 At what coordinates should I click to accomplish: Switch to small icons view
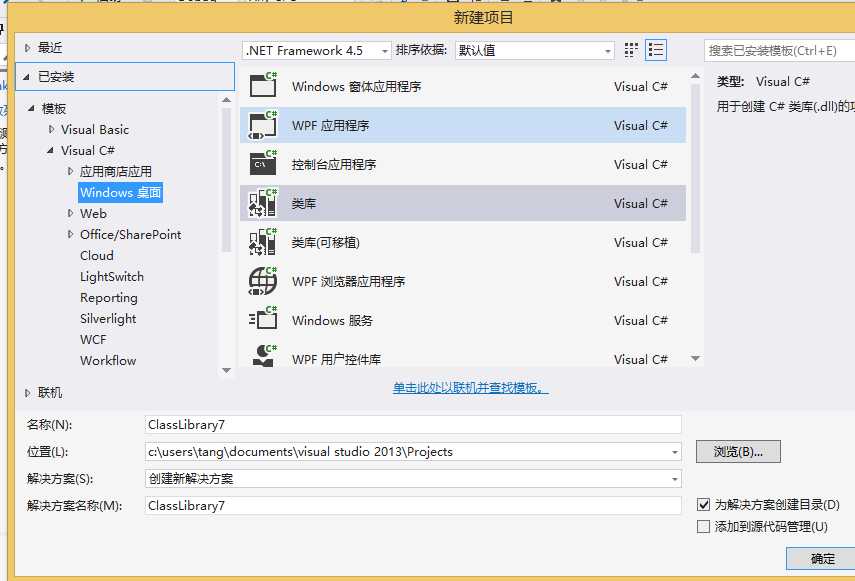click(x=631, y=50)
